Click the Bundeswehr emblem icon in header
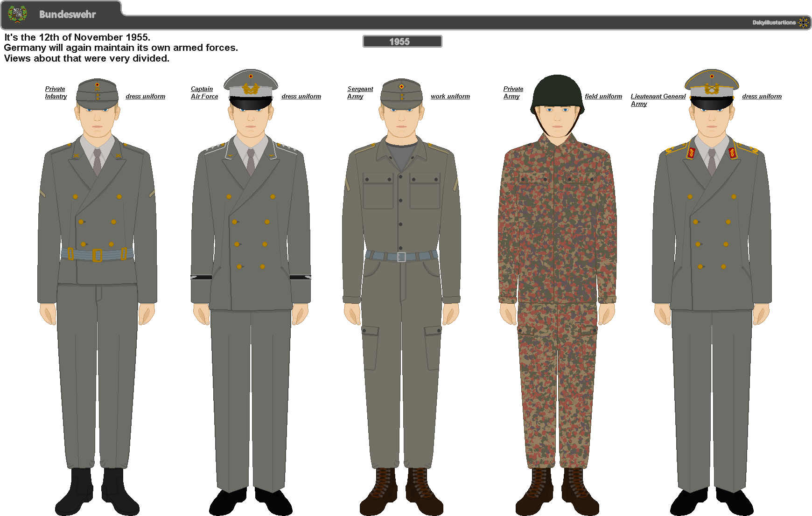The height and width of the screenshot is (516, 812). (18, 14)
